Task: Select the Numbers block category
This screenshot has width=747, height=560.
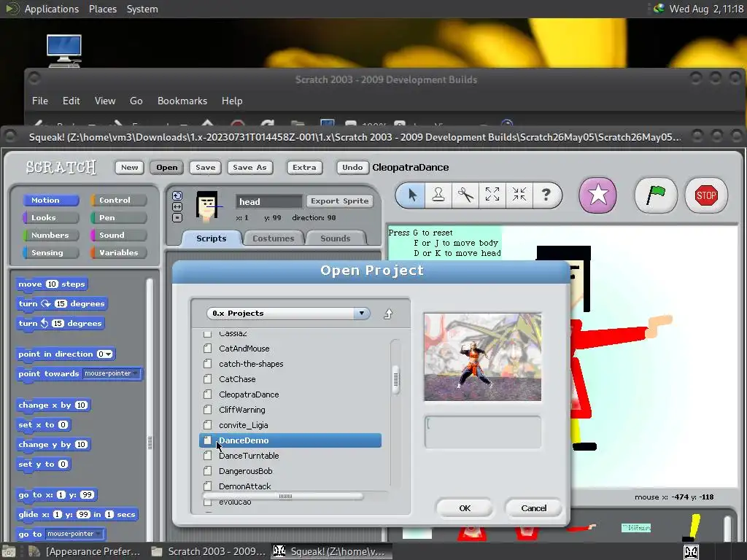Action: tap(51, 236)
